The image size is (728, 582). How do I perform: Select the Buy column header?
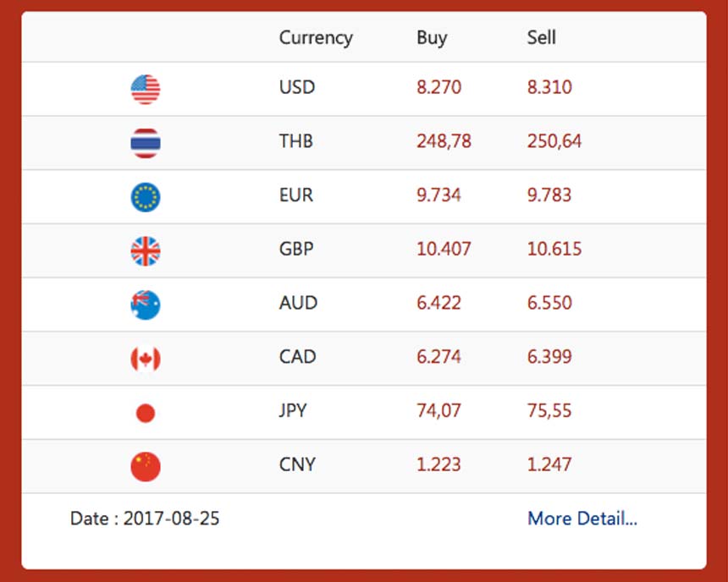tap(432, 38)
